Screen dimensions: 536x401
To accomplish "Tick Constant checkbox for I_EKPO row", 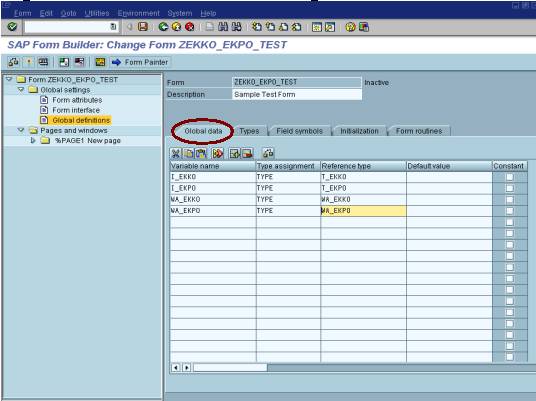I will (x=510, y=188).
